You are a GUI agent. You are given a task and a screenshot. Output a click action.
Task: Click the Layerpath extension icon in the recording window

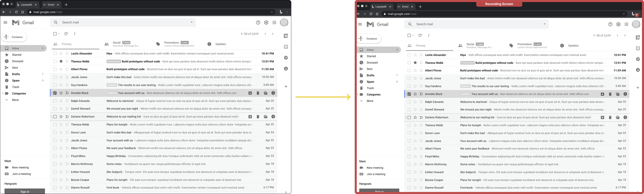click(633, 14)
